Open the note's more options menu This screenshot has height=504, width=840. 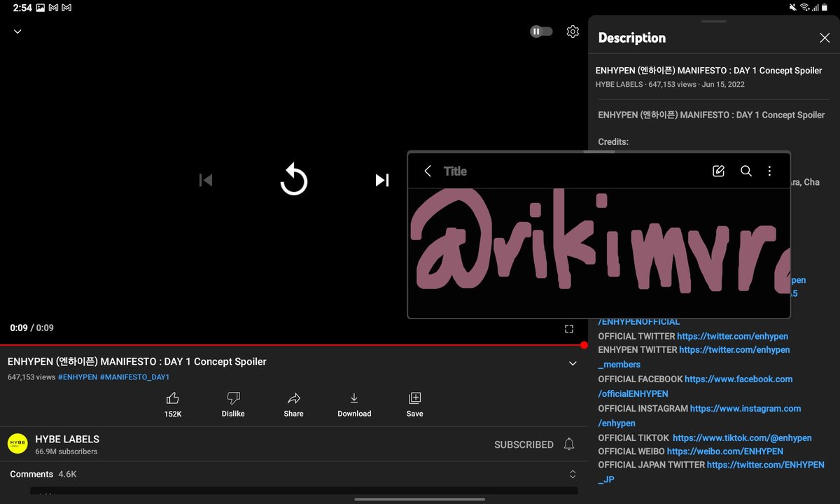coord(769,171)
